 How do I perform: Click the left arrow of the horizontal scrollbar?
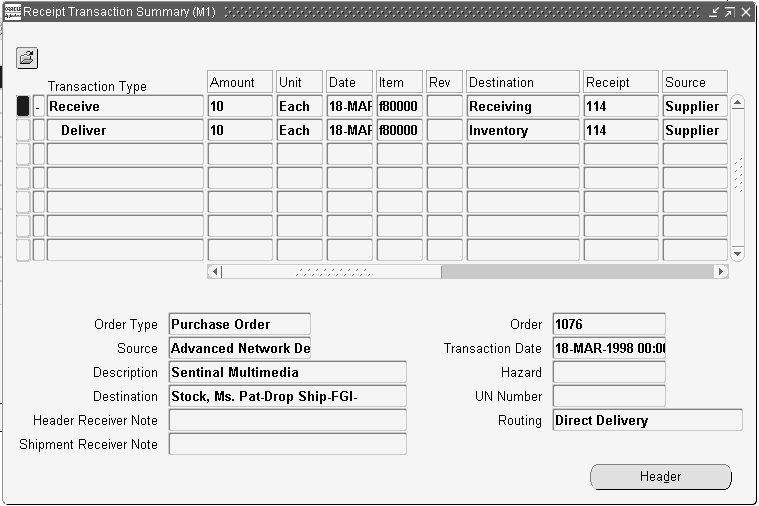coord(215,272)
